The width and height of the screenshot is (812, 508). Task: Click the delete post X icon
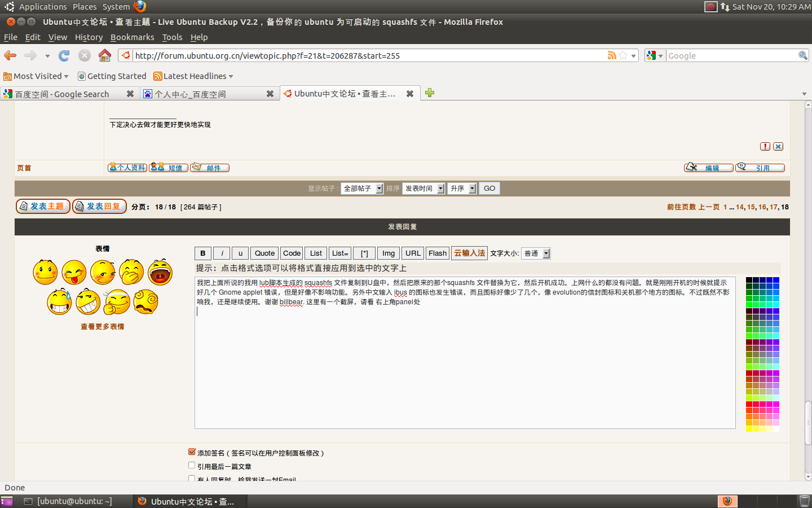(778, 146)
